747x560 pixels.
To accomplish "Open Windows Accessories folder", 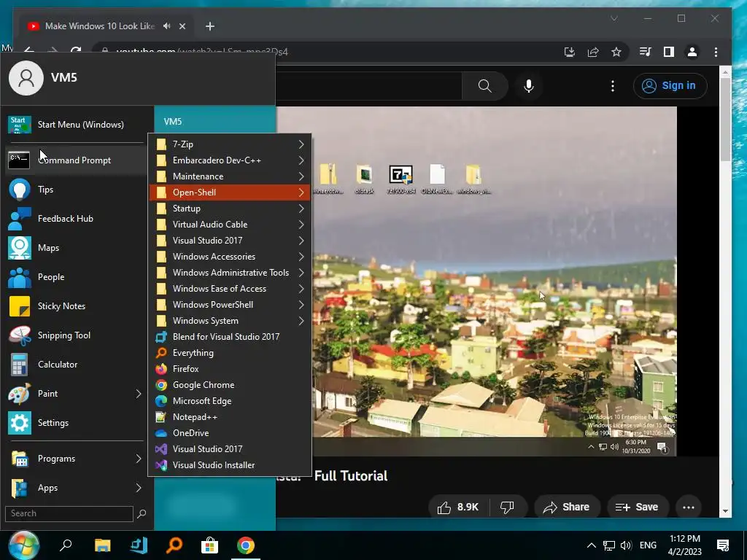I will click(230, 257).
